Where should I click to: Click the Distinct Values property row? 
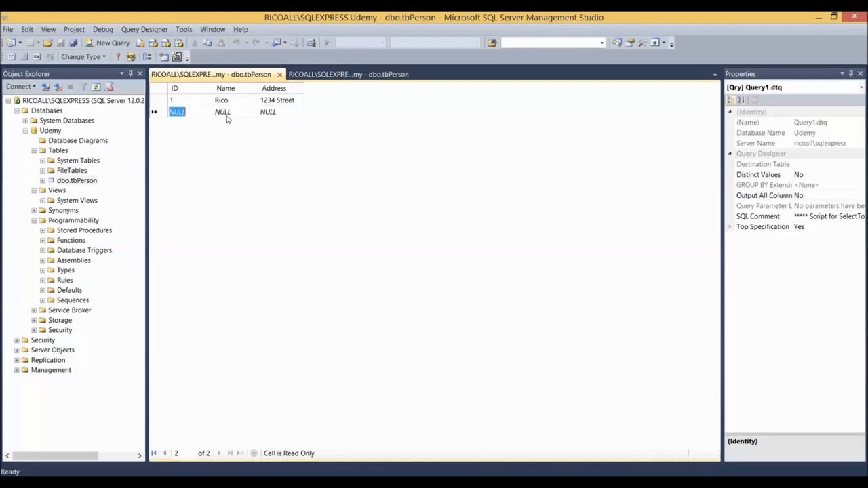pos(798,174)
